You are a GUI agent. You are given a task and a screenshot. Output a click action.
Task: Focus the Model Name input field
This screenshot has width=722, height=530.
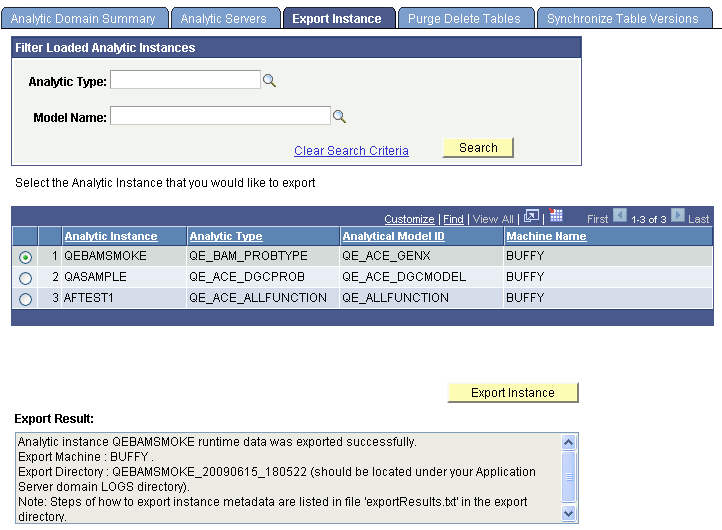click(220, 116)
